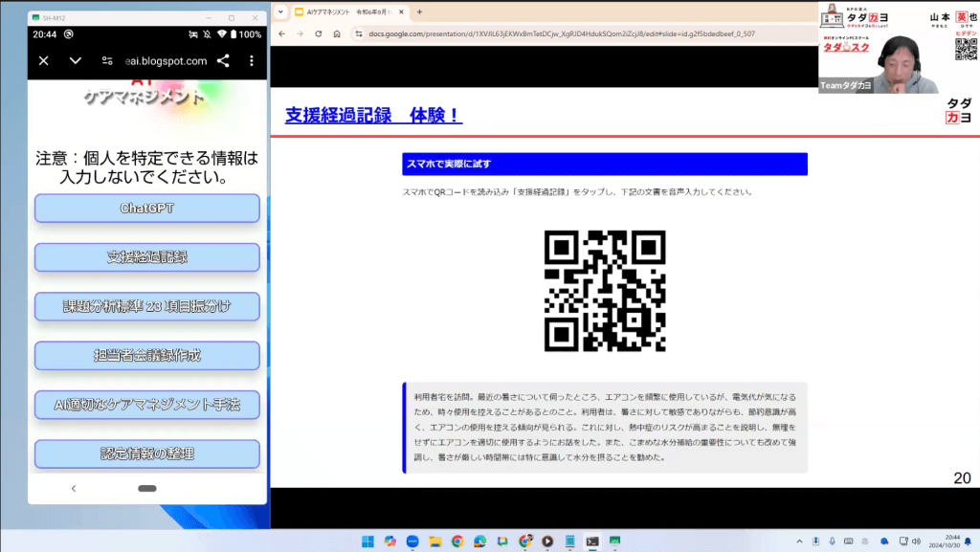Click the Chrome home icon
The width and height of the screenshot is (980, 552).
point(337,33)
